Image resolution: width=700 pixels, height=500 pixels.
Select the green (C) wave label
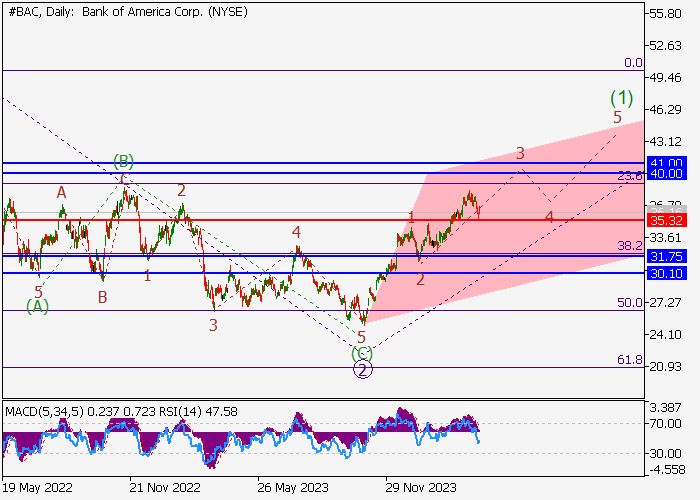coord(362,354)
